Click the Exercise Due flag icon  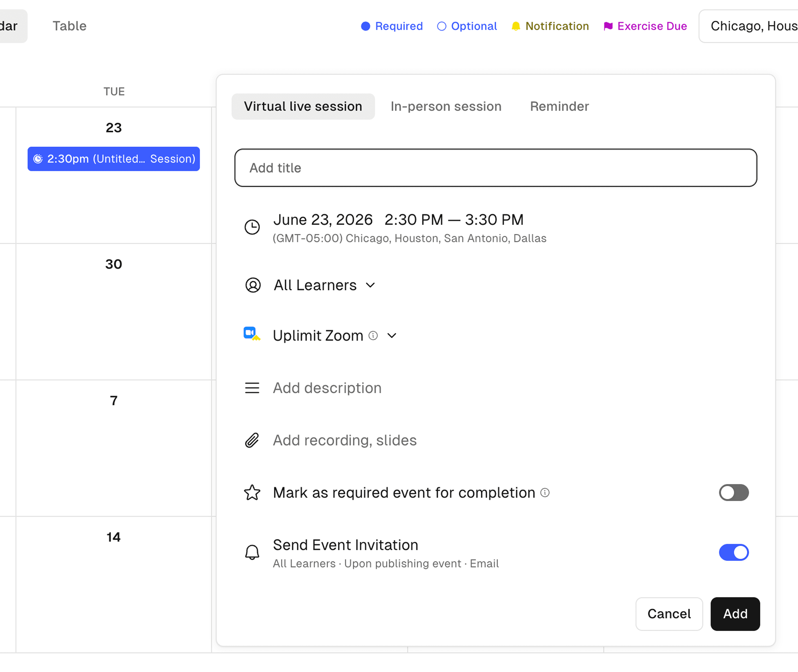pos(608,26)
